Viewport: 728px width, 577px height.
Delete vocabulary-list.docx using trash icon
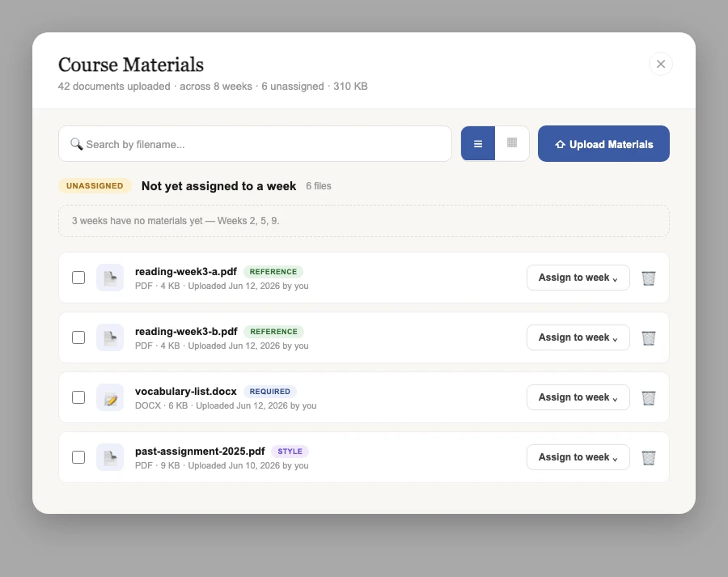(649, 397)
